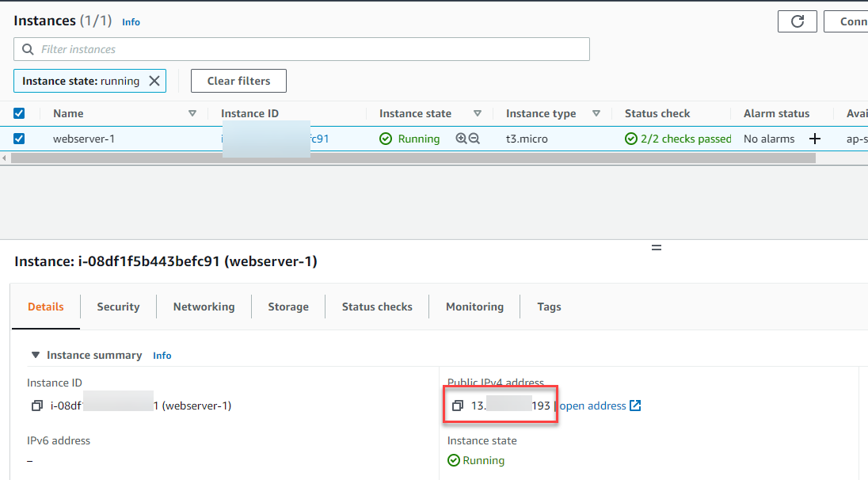868x480 pixels.
Task: Click the Clear filters button
Action: [238, 81]
